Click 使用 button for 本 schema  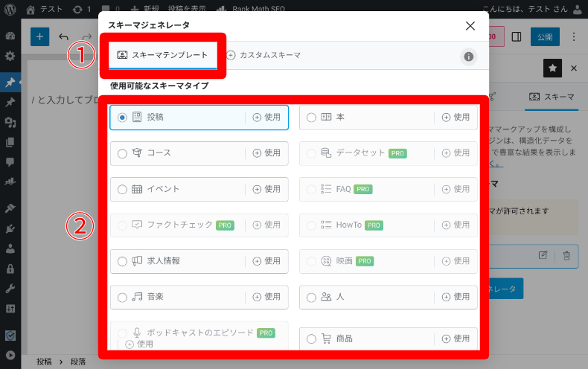(x=456, y=117)
